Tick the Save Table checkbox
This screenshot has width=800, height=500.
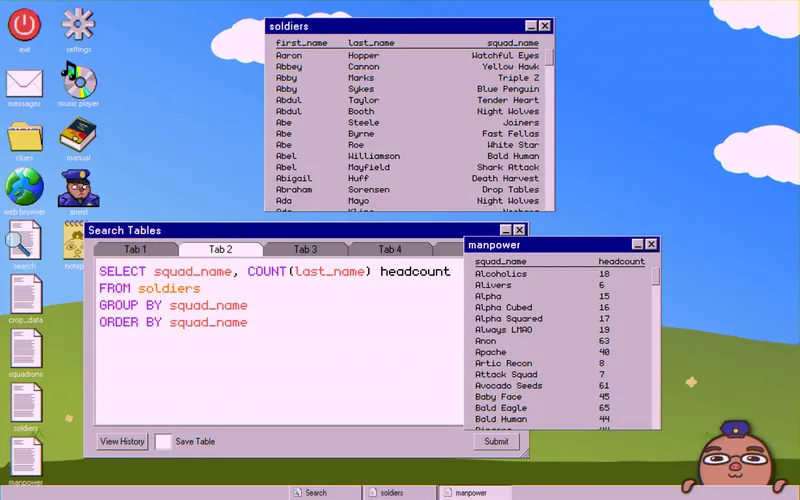[x=163, y=441]
